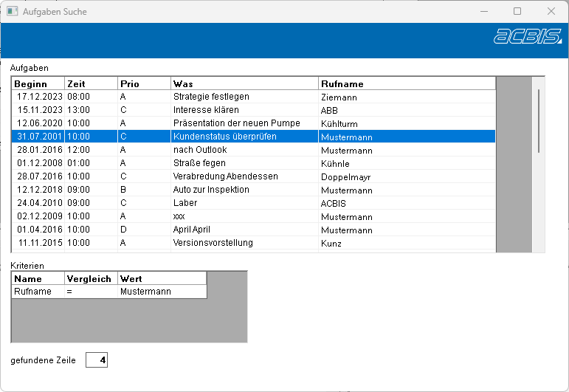Click the Rufname column header in the Aufgaben table
Image resolution: width=569 pixels, height=392 pixels.
point(406,83)
